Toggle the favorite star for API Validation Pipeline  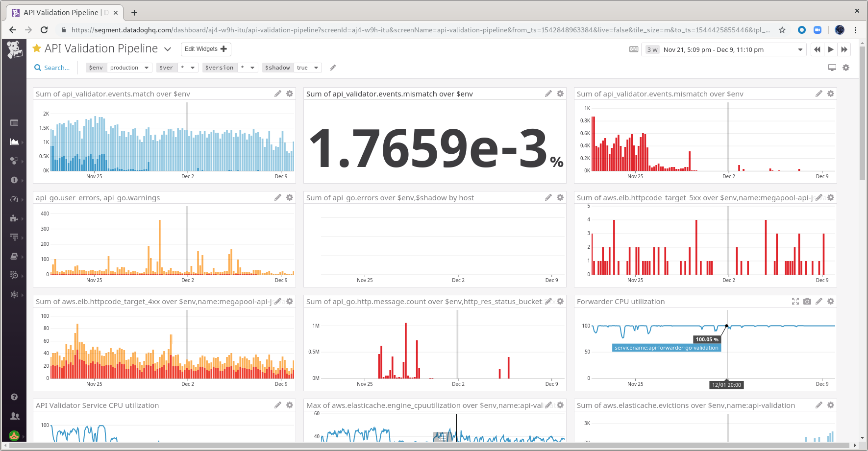click(x=37, y=48)
